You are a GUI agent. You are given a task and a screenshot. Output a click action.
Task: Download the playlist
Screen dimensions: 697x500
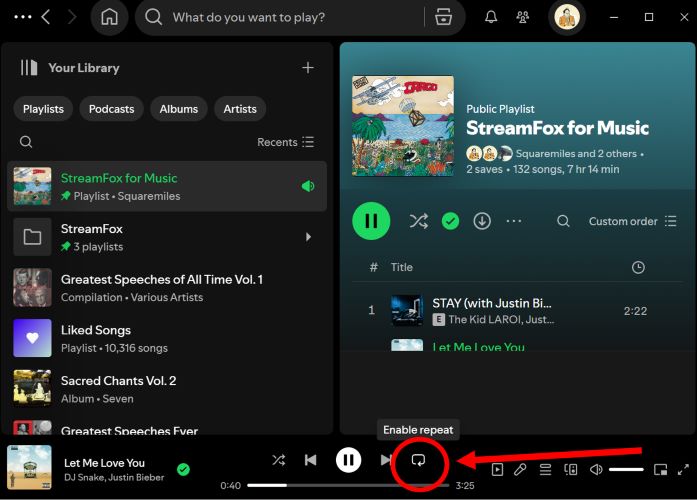click(x=482, y=221)
